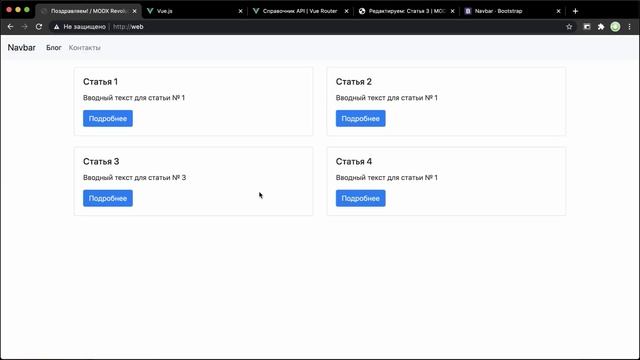Reload the page with the refresh icon
This screenshot has width=640, height=360.
(39, 27)
